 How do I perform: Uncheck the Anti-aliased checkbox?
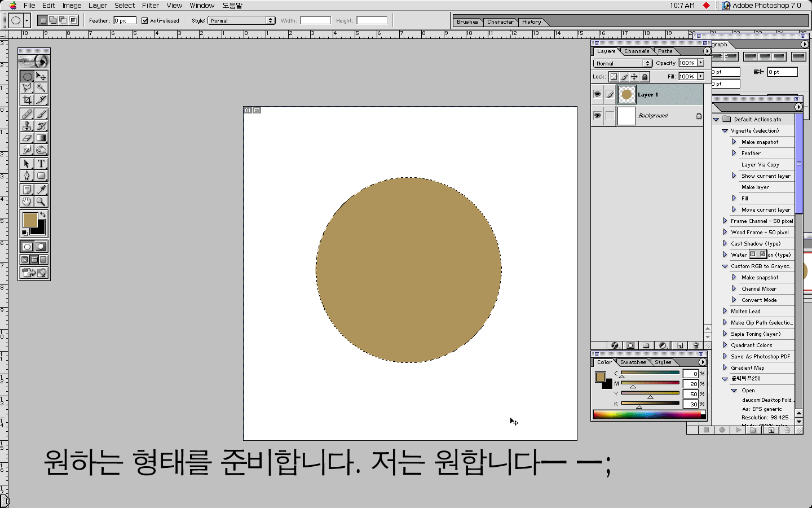(145, 21)
